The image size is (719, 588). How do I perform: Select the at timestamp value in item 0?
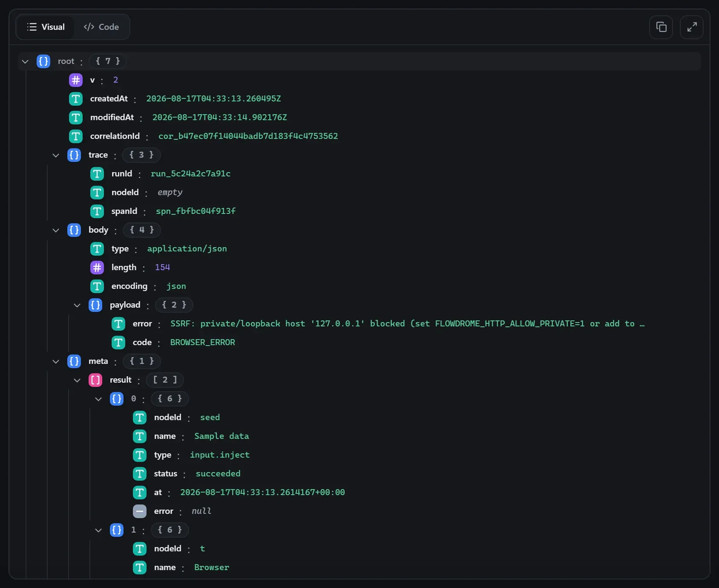262,493
